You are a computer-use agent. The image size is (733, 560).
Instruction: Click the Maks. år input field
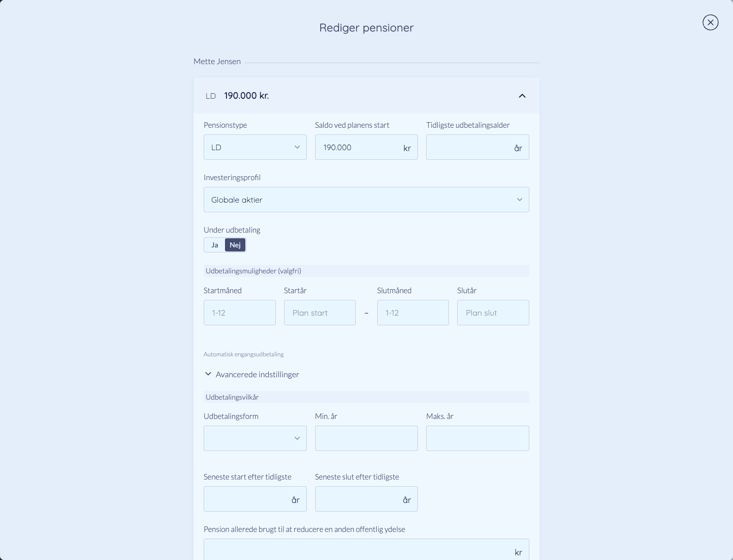pyautogui.click(x=477, y=438)
